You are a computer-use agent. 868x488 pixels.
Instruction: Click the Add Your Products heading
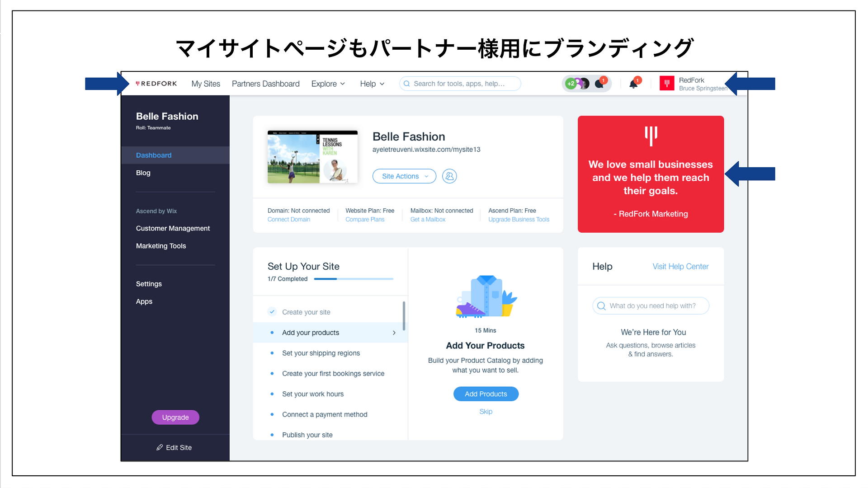[486, 346]
